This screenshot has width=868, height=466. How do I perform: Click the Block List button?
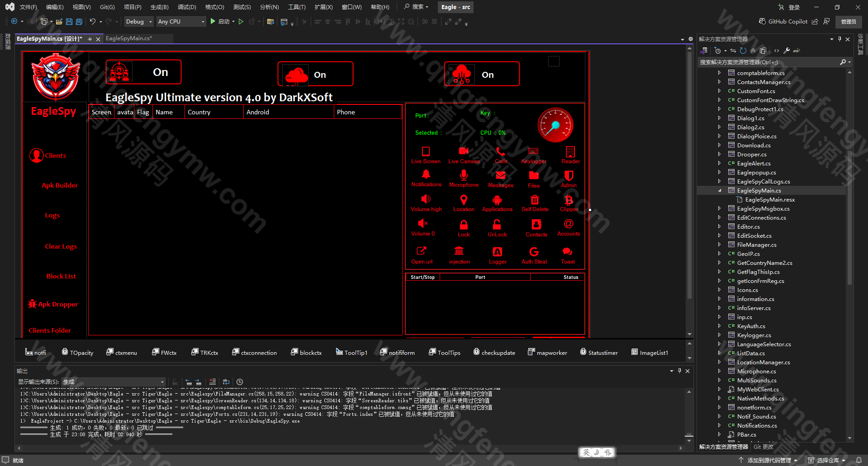[61, 276]
